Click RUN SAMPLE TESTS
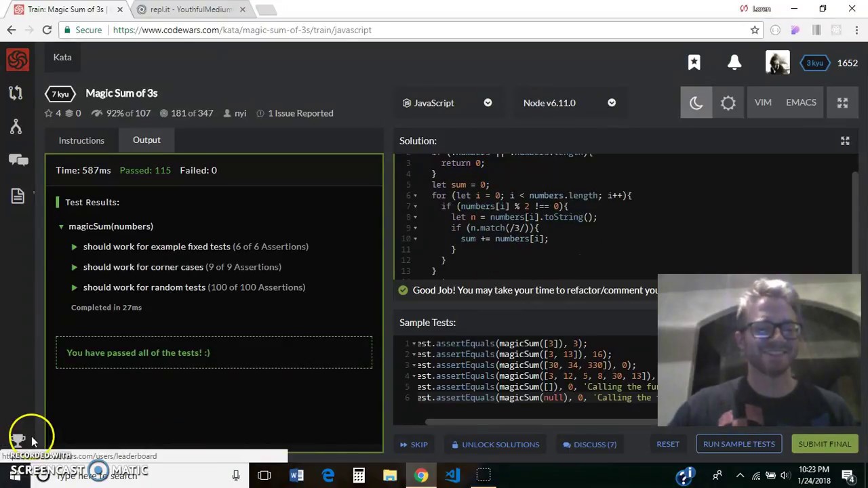The image size is (868, 488). tap(739, 444)
